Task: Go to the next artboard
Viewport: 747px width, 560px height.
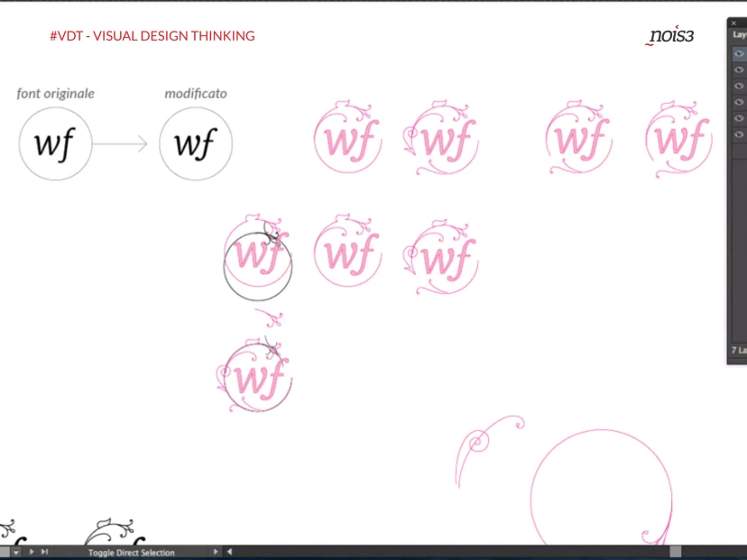Action: pos(32,552)
